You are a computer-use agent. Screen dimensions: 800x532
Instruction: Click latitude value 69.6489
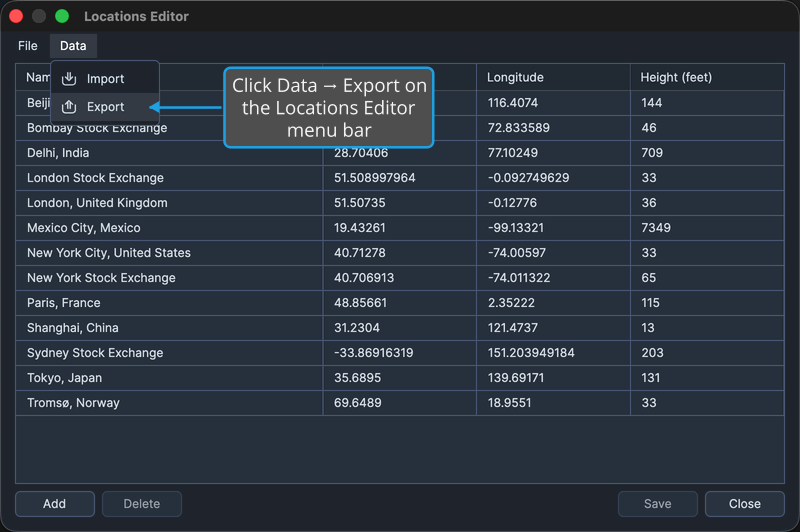[358, 403]
